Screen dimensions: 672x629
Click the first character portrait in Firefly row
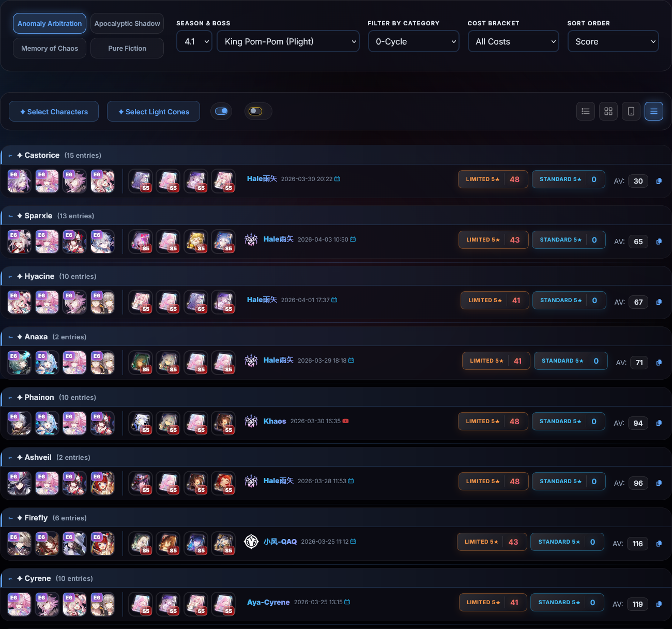coord(19,544)
